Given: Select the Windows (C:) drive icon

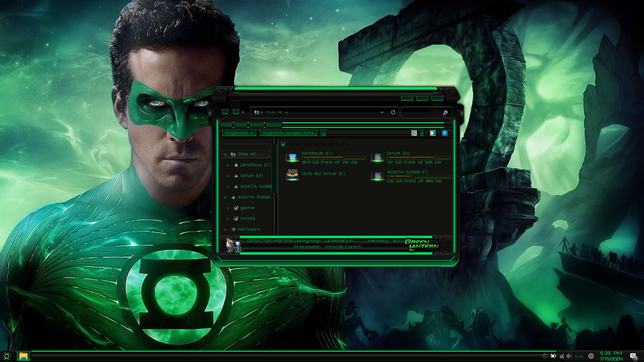Looking at the screenshot, I should coord(292,157).
